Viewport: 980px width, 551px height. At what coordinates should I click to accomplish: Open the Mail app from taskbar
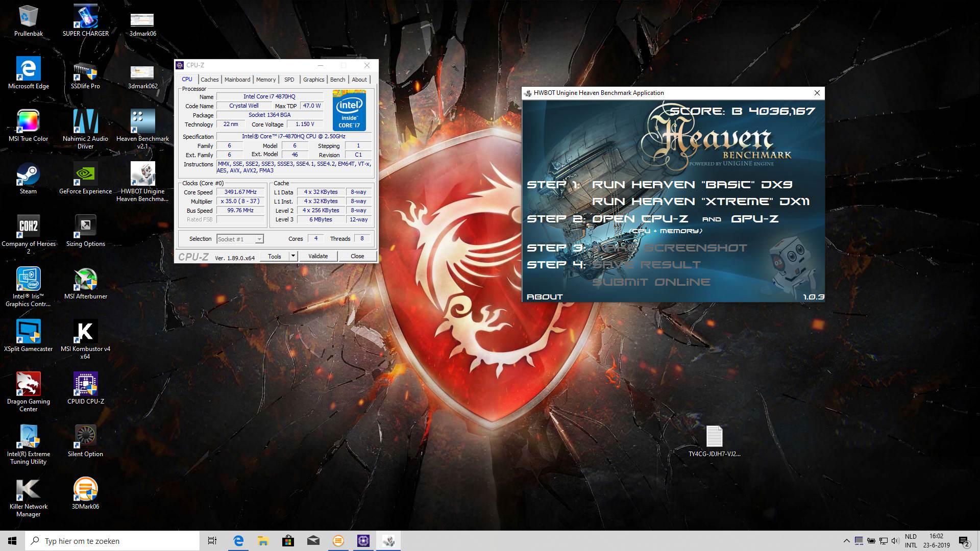313,541
